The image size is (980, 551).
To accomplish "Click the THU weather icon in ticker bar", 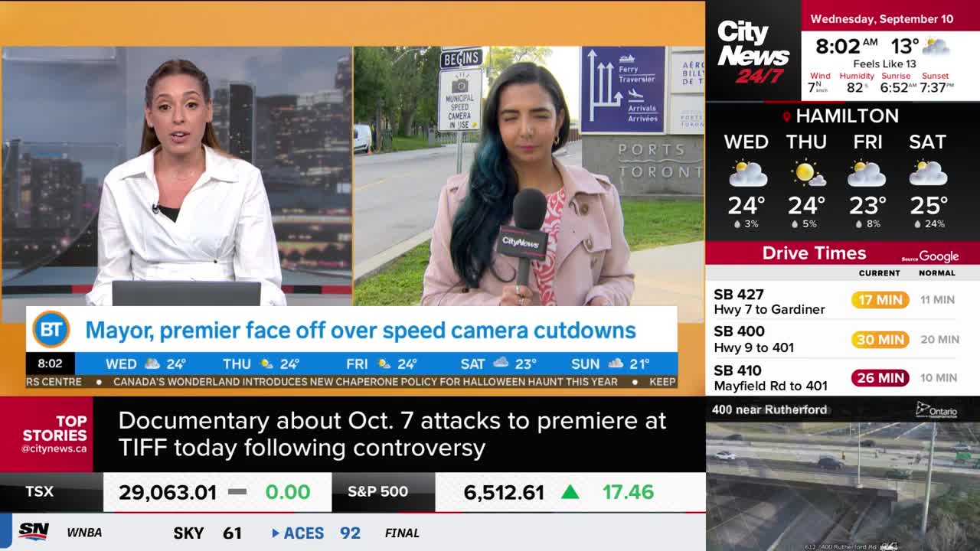I will (266, 364).
